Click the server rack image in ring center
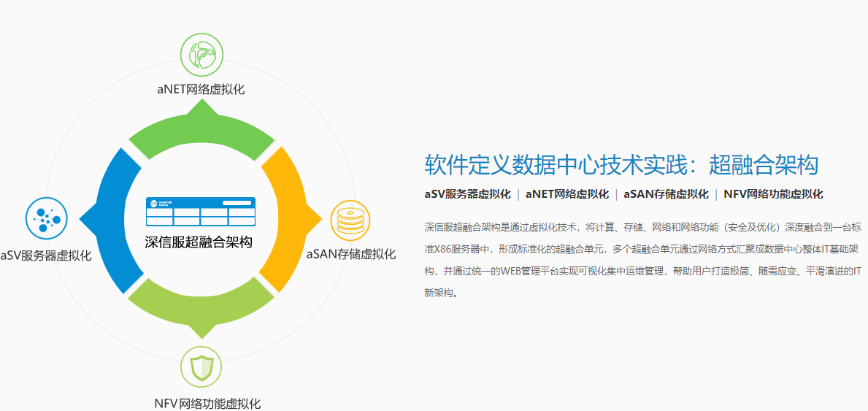 coord(201,211)
